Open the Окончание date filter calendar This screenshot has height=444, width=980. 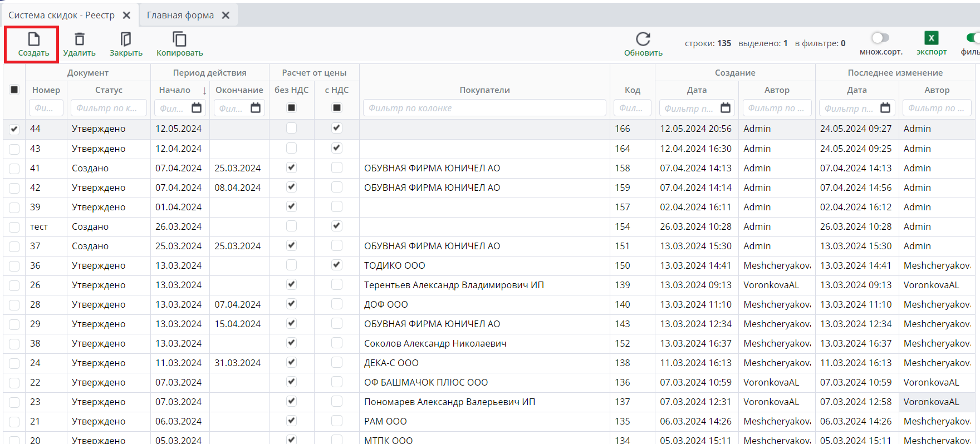click(x=256, y=108)
